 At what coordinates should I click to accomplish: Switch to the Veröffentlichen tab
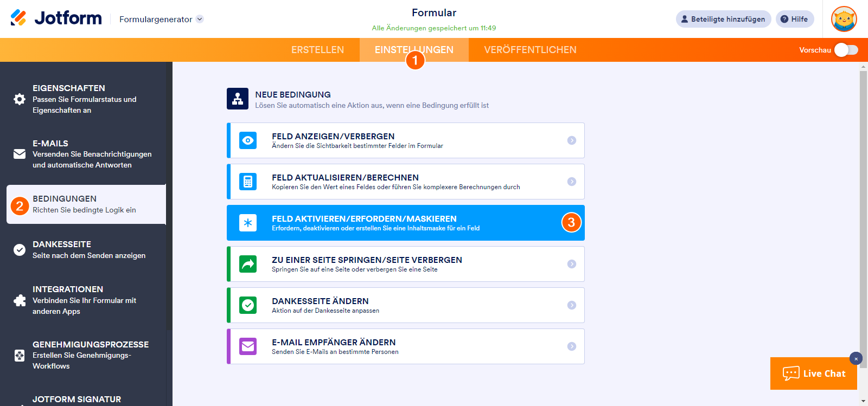click(x=530, y=50)
